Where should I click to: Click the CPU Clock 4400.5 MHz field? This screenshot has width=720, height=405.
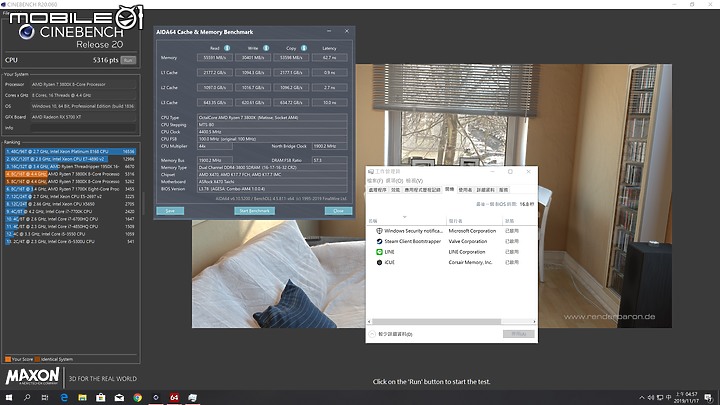coord(272,132)
